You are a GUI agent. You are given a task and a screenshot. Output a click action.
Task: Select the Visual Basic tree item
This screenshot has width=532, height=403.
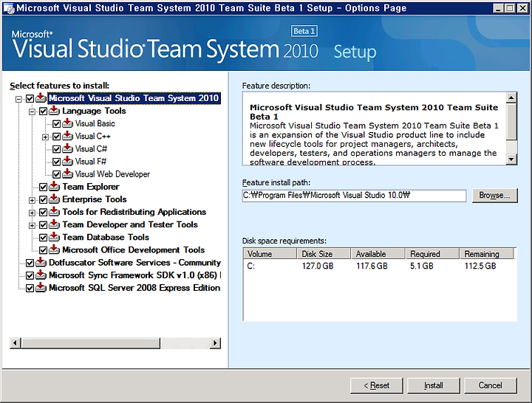(95, 123)
